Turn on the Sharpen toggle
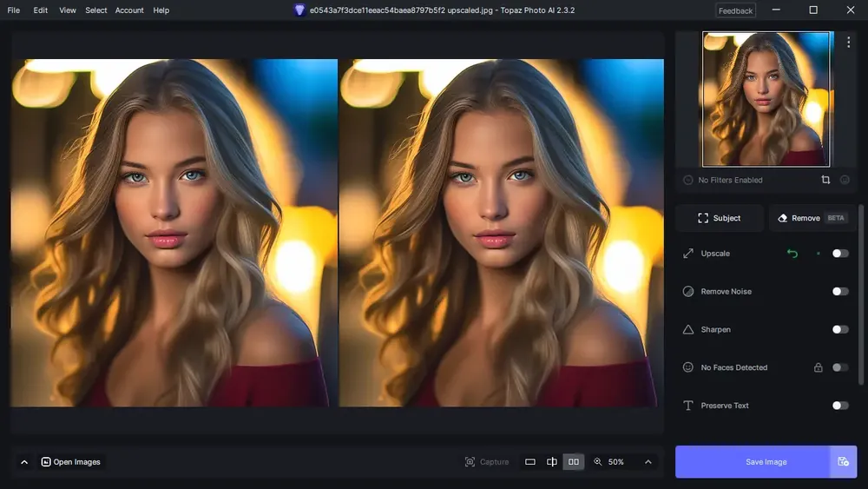 [839, 329]
